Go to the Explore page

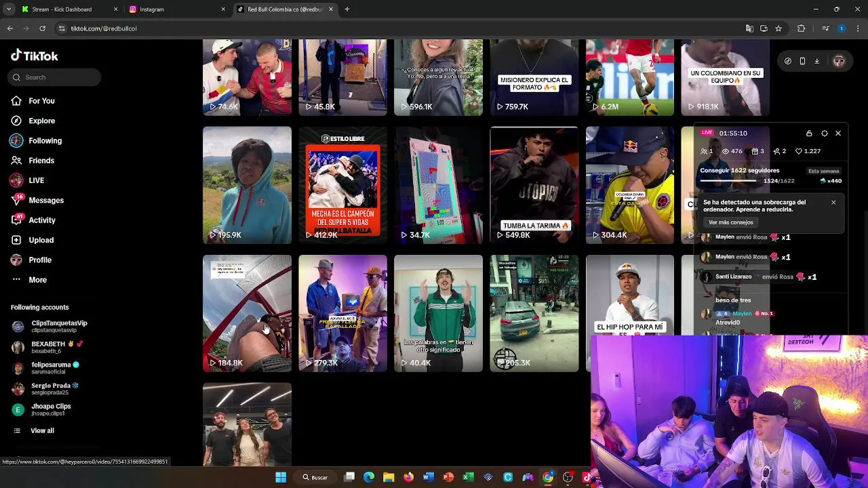click(x=33, y=121)
